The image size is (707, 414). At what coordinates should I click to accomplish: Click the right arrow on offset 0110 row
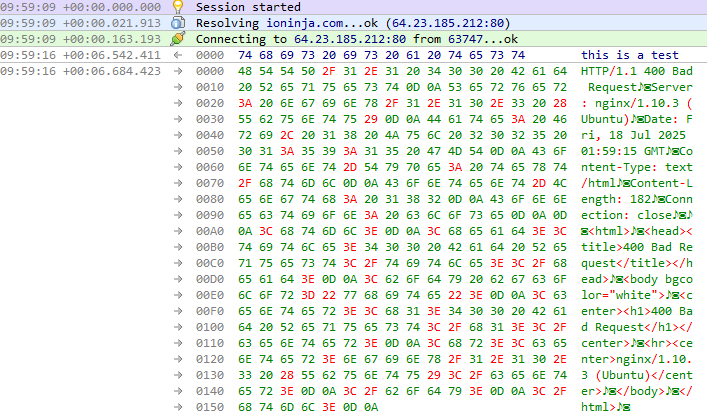point(178,343)
